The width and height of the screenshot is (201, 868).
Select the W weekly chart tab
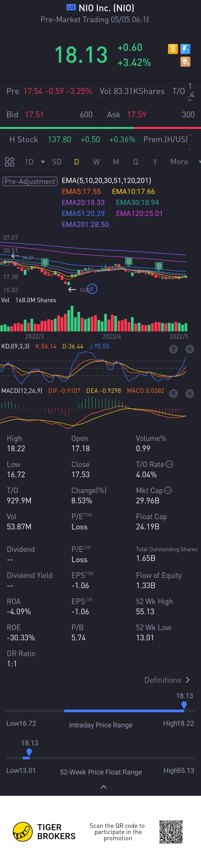[x=96, y=162]
